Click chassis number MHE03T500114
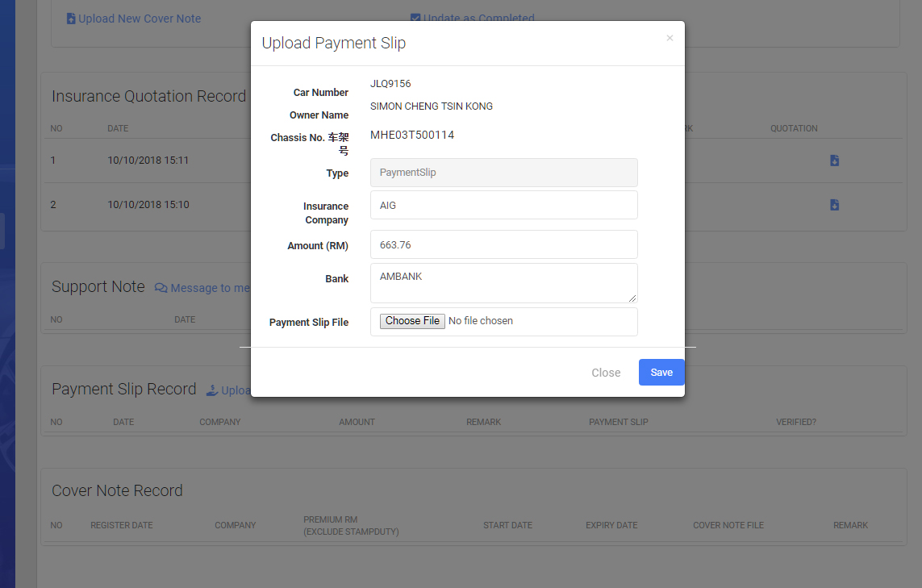This screenshot has height=588, width=922. coord(412,135)
